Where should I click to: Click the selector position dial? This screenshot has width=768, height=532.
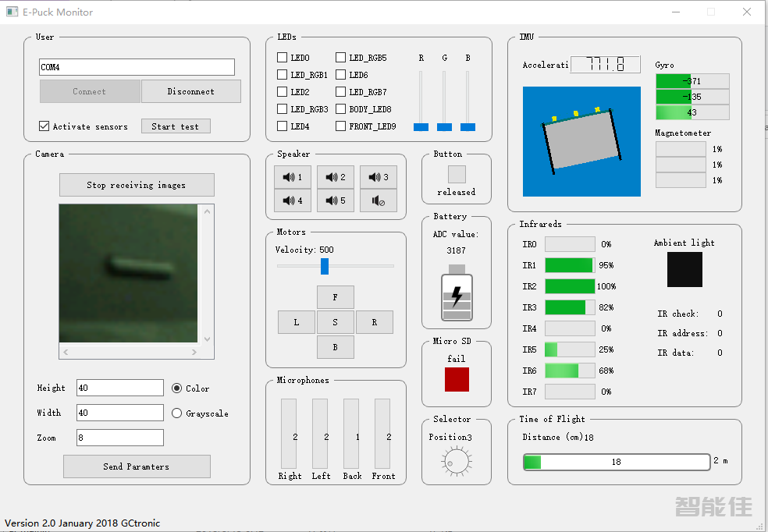[457, 463]
